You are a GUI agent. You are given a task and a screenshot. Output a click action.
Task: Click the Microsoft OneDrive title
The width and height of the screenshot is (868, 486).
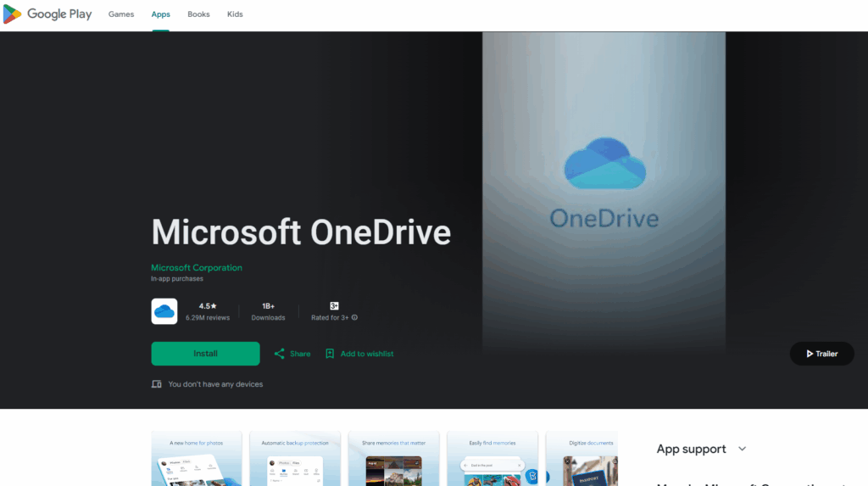pos(301,232)
